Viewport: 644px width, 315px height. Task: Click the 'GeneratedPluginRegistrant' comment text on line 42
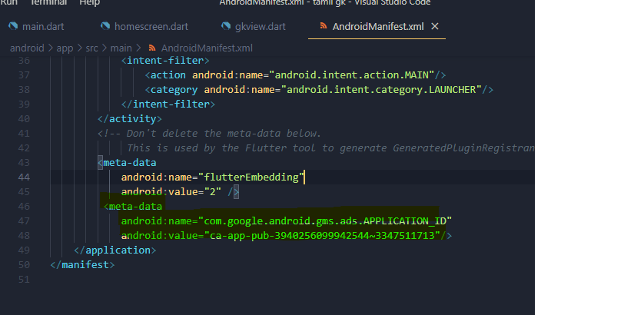(x=463, y=148)
